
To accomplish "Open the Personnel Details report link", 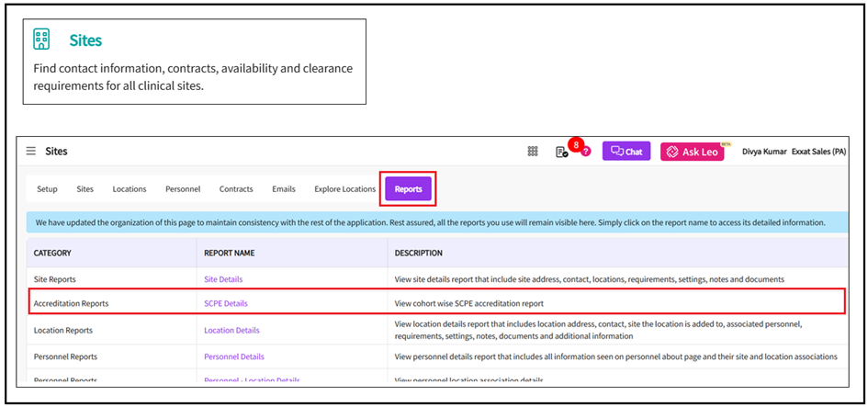I will click(234, 356).
